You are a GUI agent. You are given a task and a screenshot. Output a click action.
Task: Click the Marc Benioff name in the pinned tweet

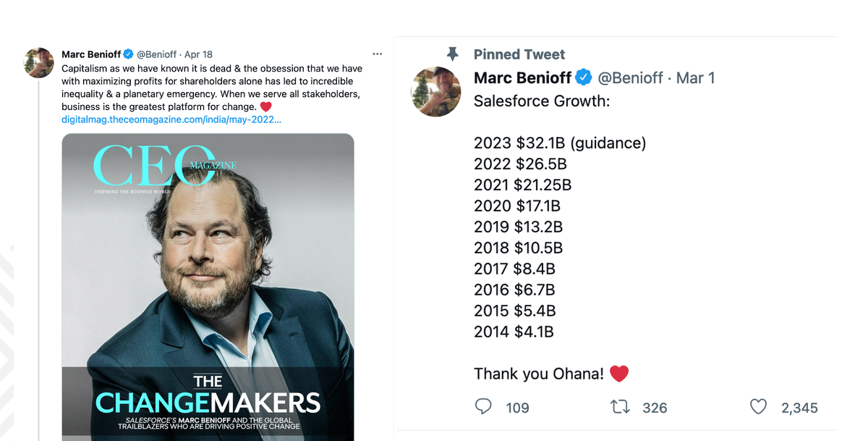pos(523,77)
